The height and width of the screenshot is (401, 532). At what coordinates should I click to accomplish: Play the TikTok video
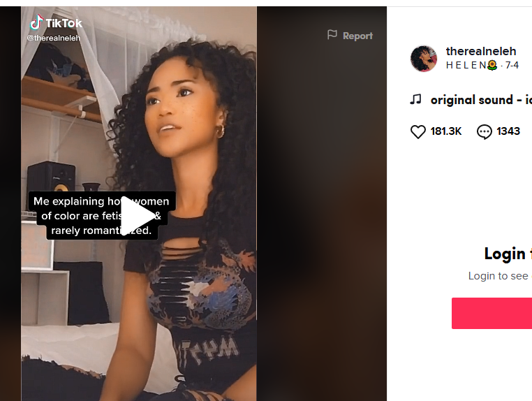tap(138, 216)
